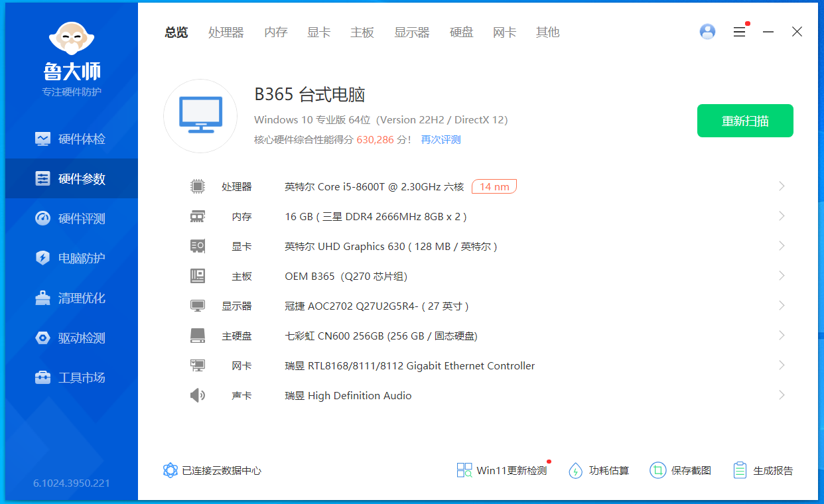
Task: Switch to the 网卡 tab
Action: click(505, 32)
